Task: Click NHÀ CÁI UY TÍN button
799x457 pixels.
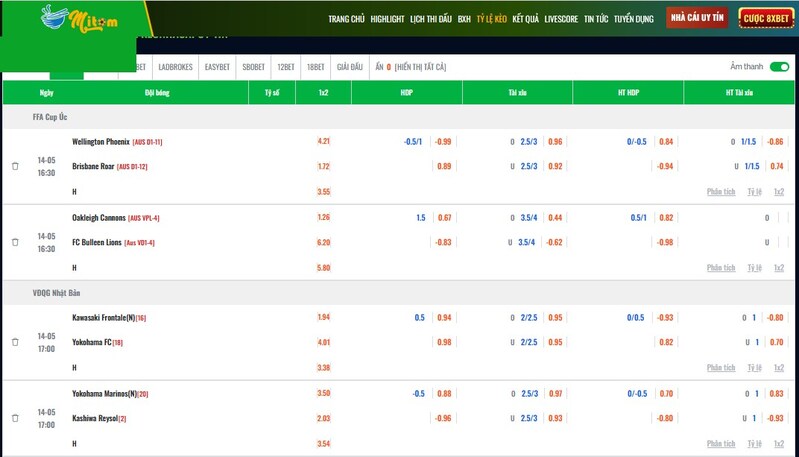Action: pos(697,18)
